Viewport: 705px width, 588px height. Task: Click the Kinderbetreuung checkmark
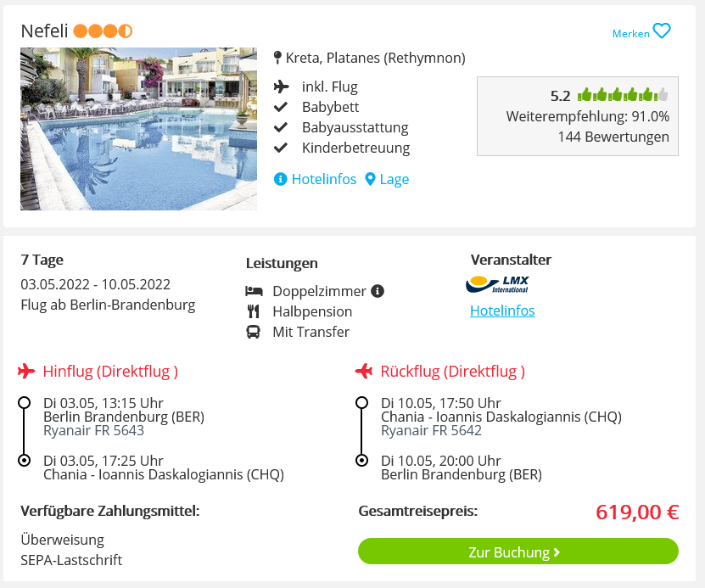coord(281,148)
